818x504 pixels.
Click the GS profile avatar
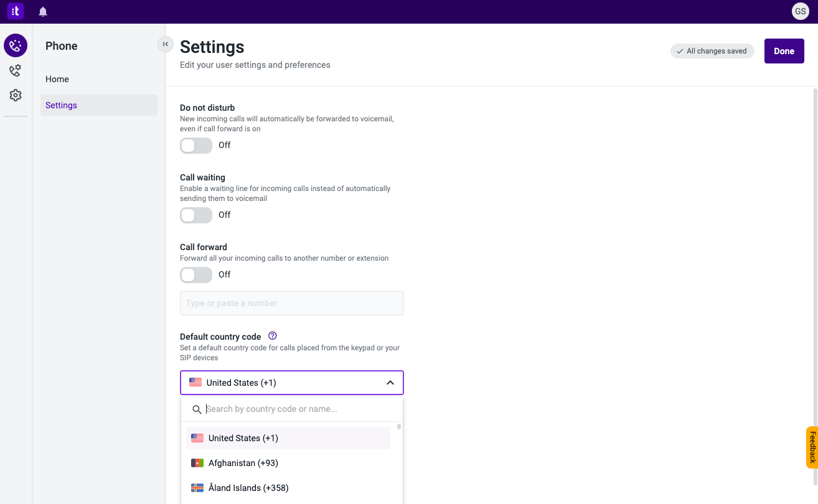pos(800,11)
